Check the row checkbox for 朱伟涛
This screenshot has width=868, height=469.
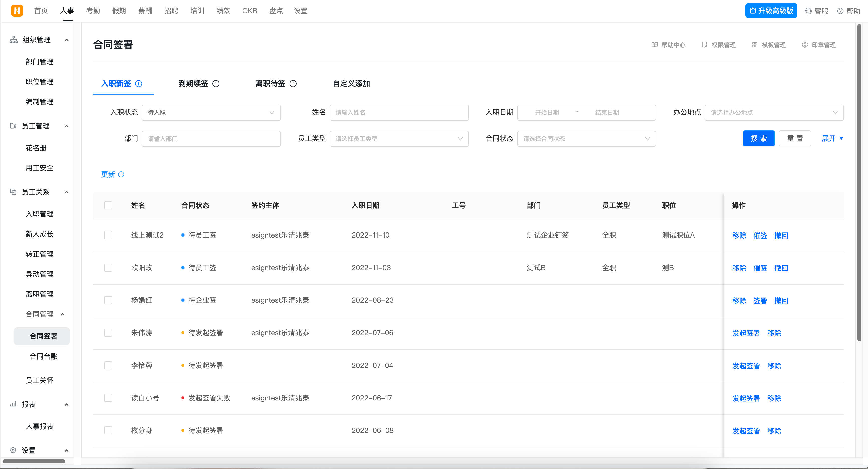(108, 333)
